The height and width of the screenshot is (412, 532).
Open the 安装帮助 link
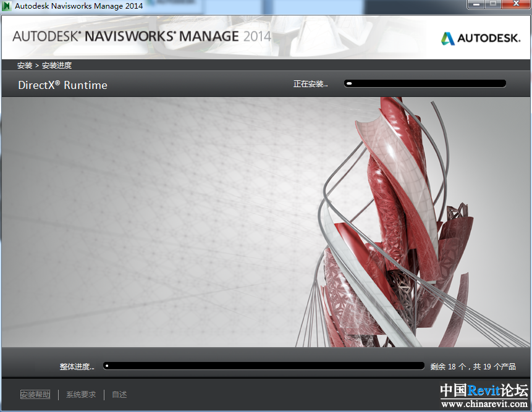pos(35,395)
